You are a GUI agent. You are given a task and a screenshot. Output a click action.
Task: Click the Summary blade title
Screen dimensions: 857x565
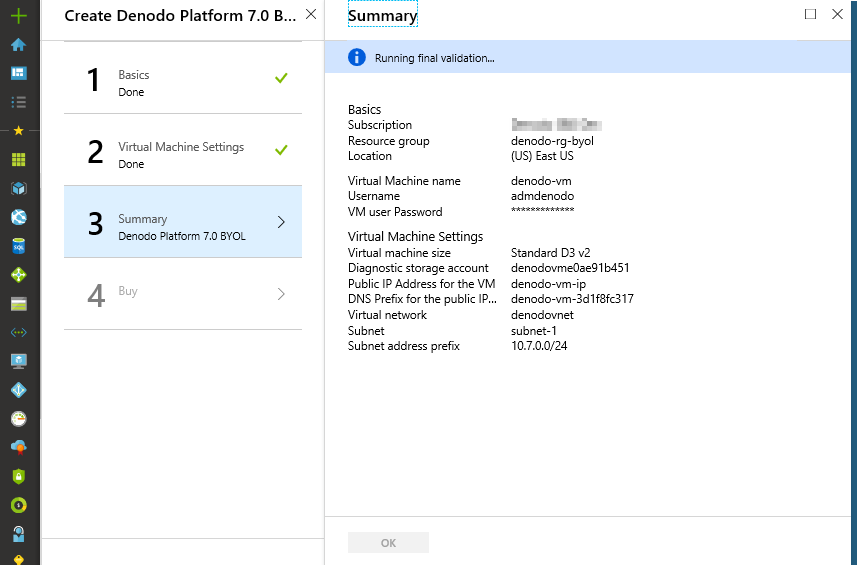click(383, 15)
